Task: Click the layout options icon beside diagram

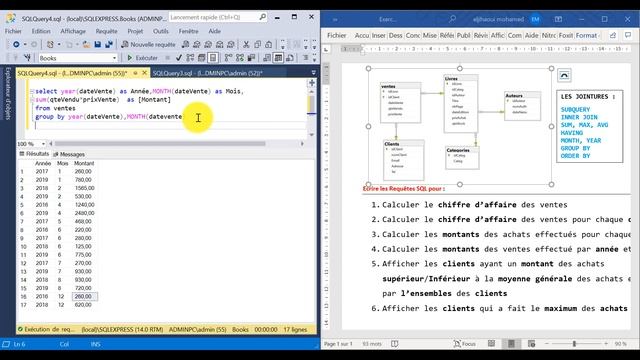Action: click(564, 75)
